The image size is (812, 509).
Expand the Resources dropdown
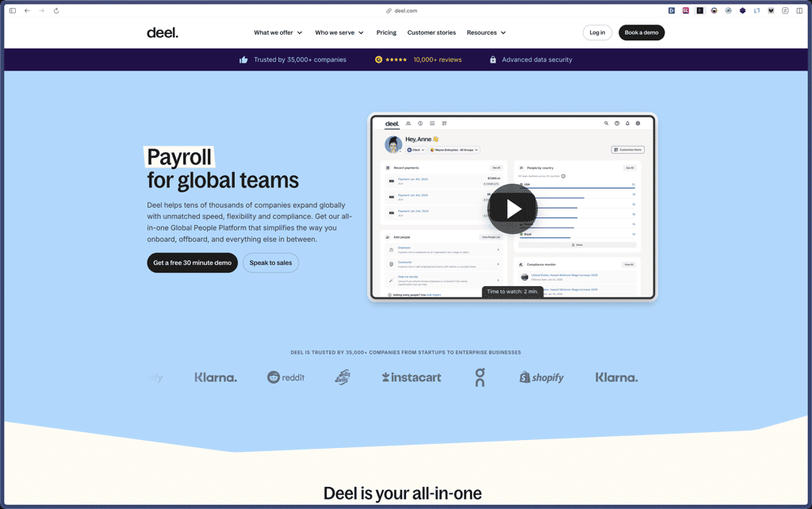pyautogui.click(x=486, y=33)
